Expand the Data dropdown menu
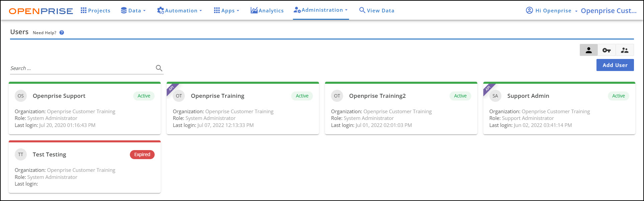Screen dimensions: 644x201 click(133, 10)
